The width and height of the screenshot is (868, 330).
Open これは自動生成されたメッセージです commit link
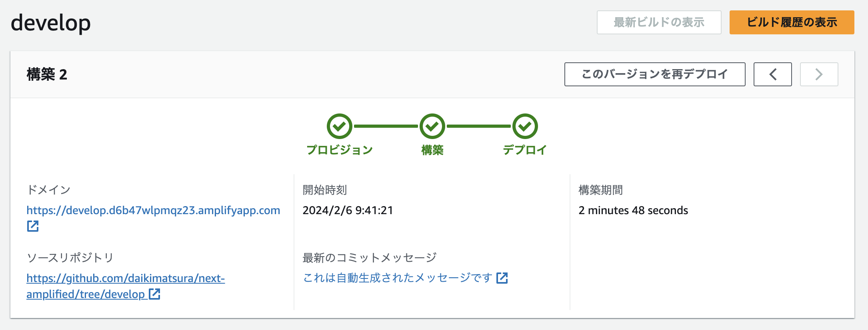point(398,278)
